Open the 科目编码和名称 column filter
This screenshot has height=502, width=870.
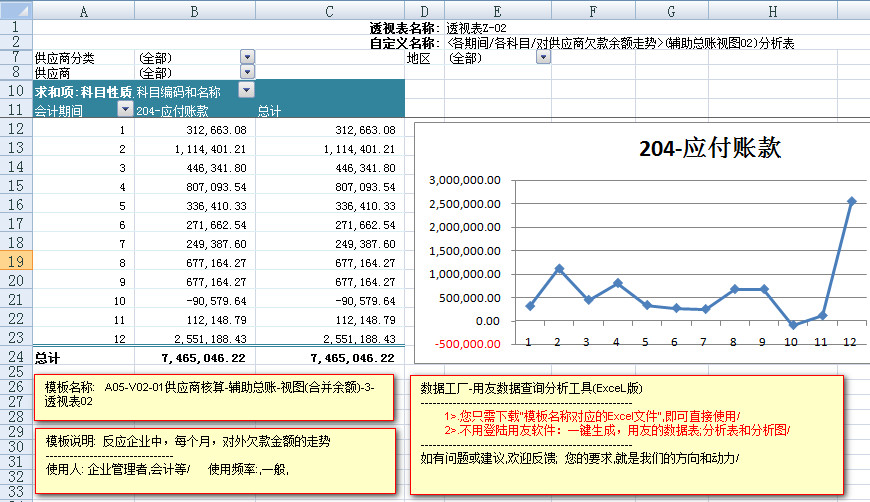click(x=246, y=91)
